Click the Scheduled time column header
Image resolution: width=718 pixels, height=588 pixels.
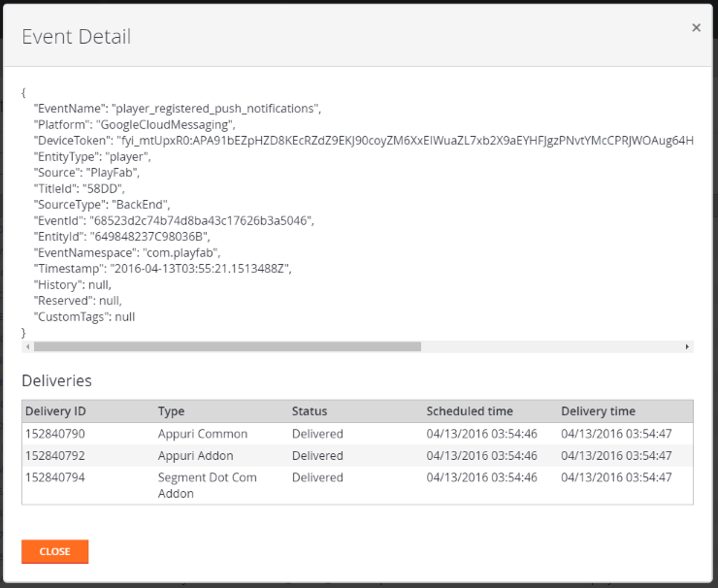point(470,411)
